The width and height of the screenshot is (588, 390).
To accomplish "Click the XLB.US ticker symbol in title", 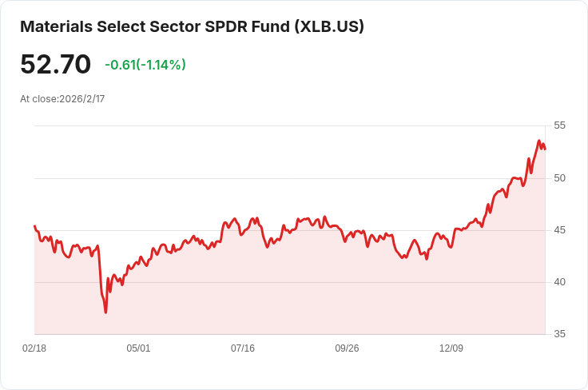I will (329, 26).
